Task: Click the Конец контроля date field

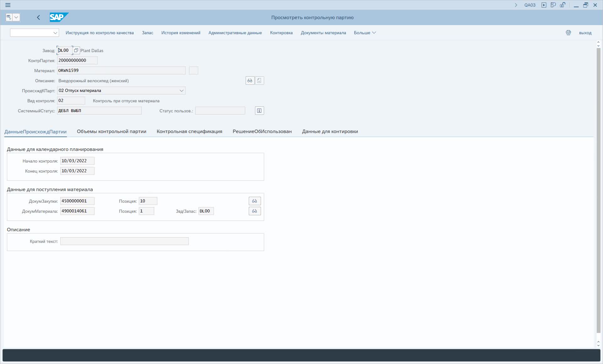Action: coord(77,171)
